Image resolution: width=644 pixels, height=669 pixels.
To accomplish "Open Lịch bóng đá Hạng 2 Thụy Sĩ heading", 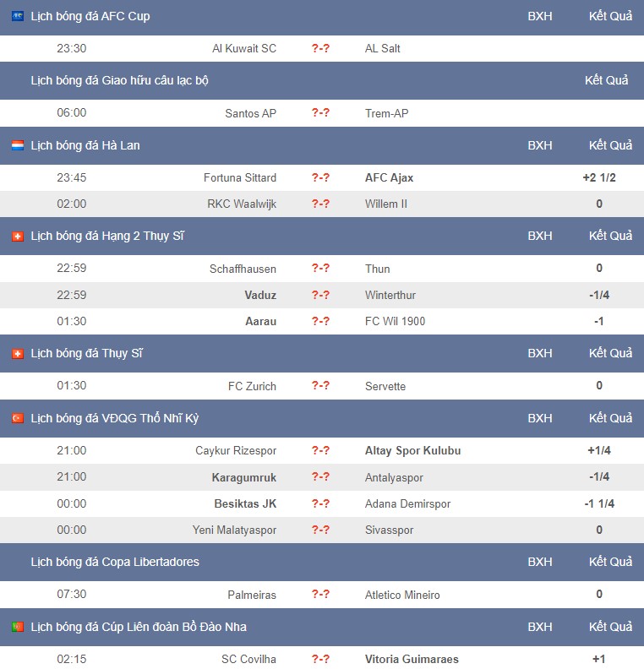I will tap(107, 236).
